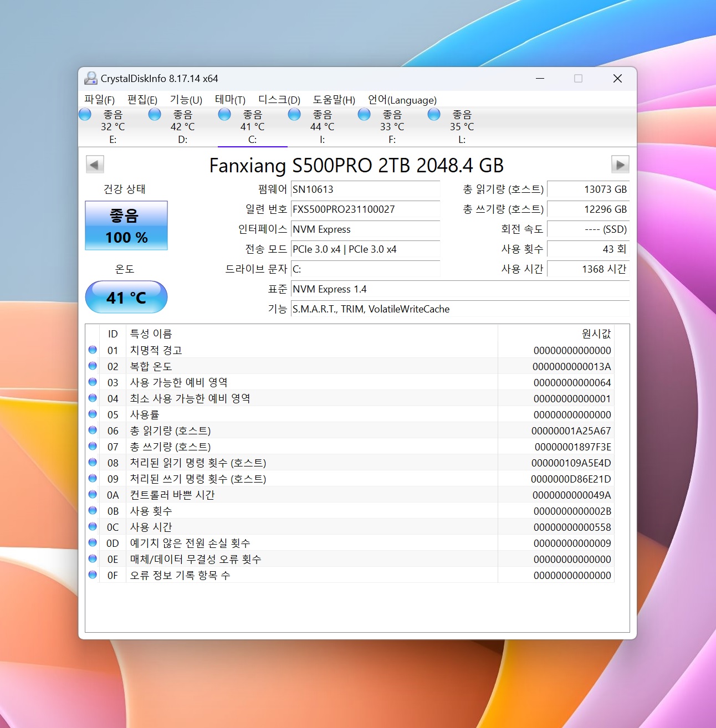Click status orb for 09 처리된 쓰기 명령 횟수
The image size is (716, 728).
[93, 478]
